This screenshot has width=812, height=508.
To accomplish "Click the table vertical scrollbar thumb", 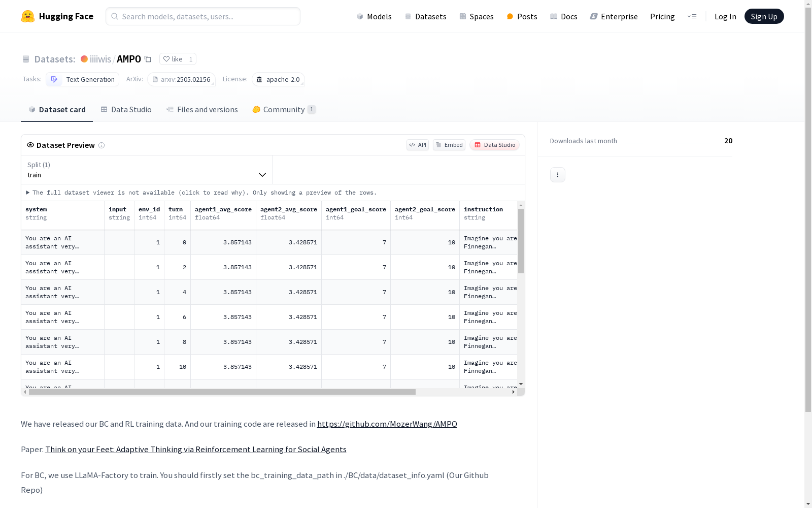I will 521,241.
